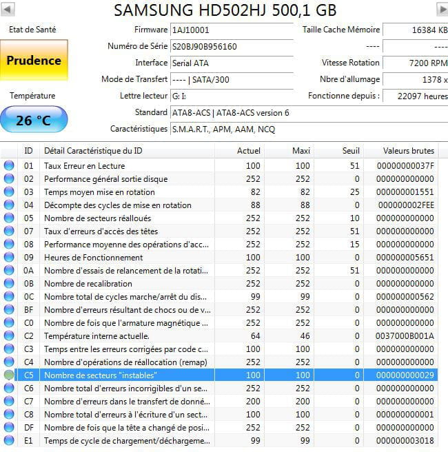The image size is (448, 476).
Task: Select the row Performance général sortie disque
Action: click(219, 179)
